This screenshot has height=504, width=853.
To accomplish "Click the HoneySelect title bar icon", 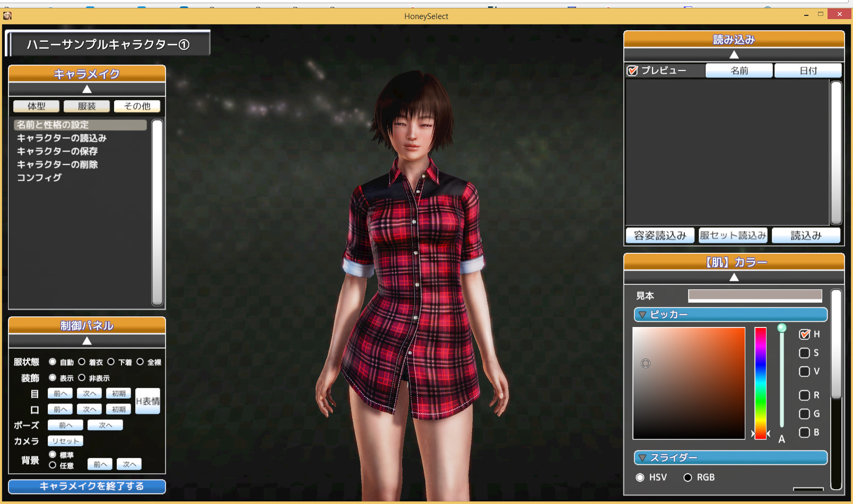I will click(7, 16).
